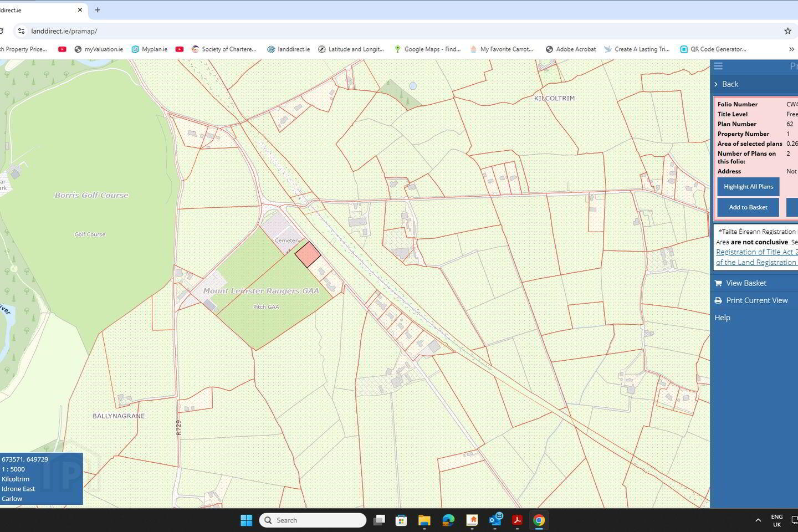Click the highlighted red parcel on map

[x=308, y=255]
